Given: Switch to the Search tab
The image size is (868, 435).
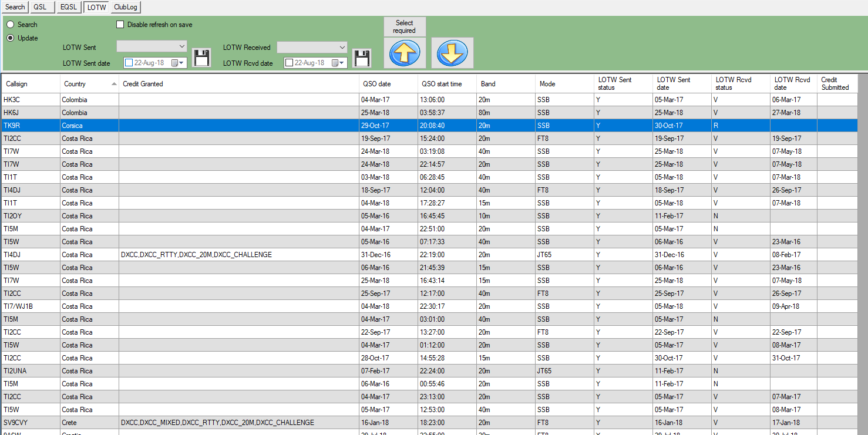Looking at the screenshot, I should click(x=15, y=7).
